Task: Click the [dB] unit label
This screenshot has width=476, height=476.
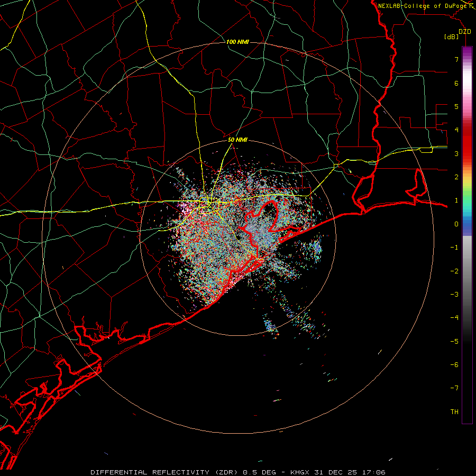Action: tap(452, 37)
